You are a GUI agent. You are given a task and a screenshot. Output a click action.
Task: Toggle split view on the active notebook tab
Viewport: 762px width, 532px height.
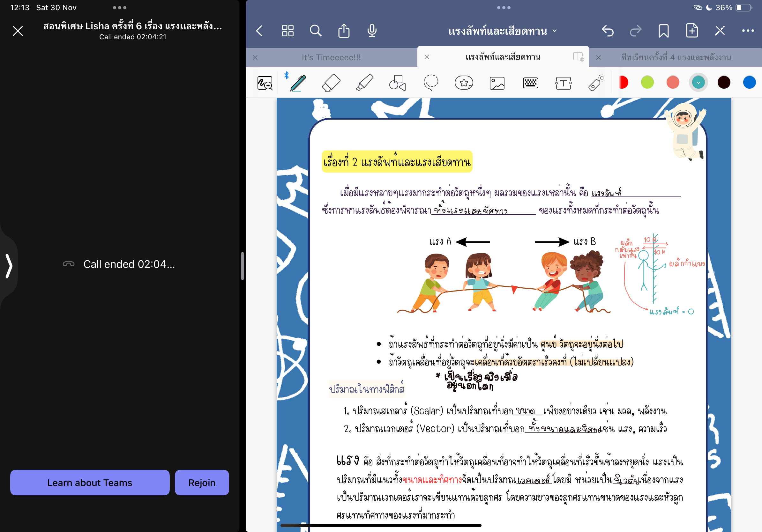point(578,57)
